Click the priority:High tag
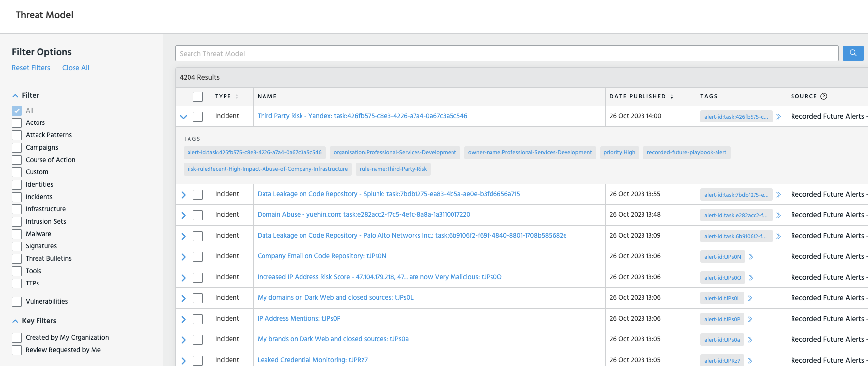 tap(619, 152)
